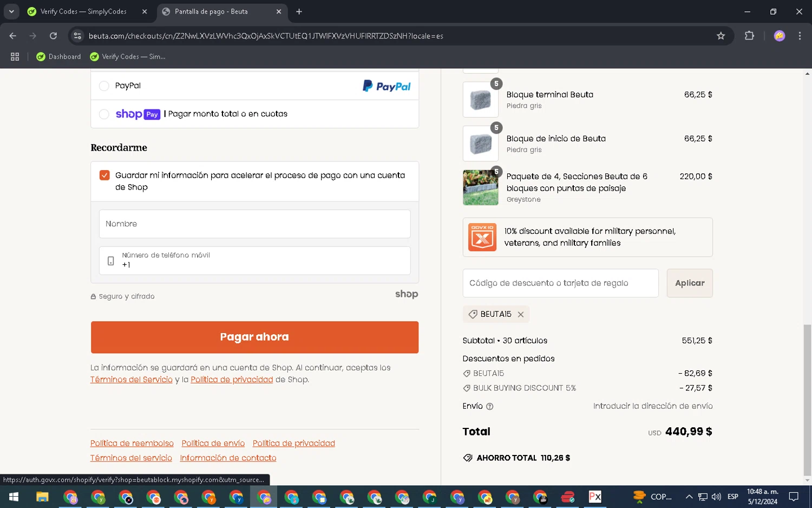812x508 pixels.
Task: Open the Política de envío link
Action: (213, 444)
